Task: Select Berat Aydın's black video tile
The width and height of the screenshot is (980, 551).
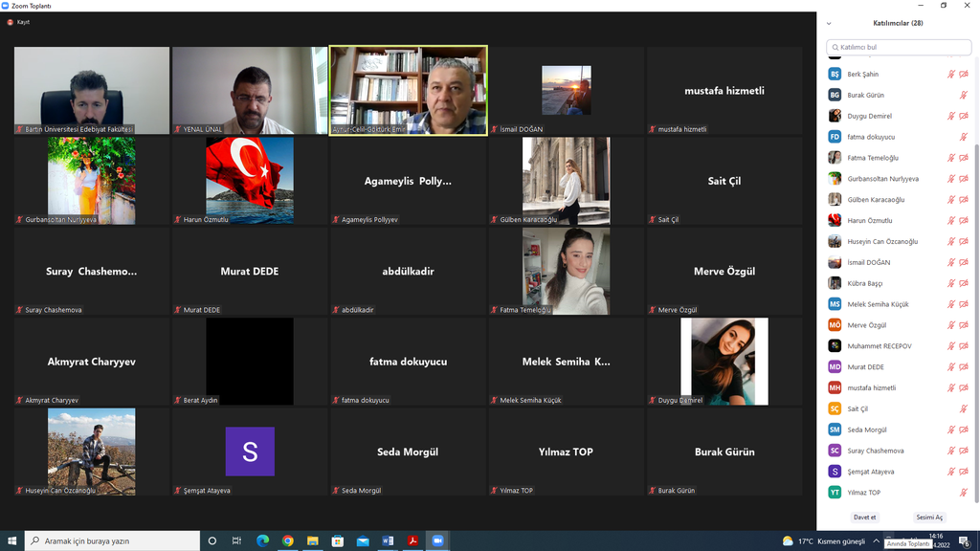Action: [x=250, y=362]
